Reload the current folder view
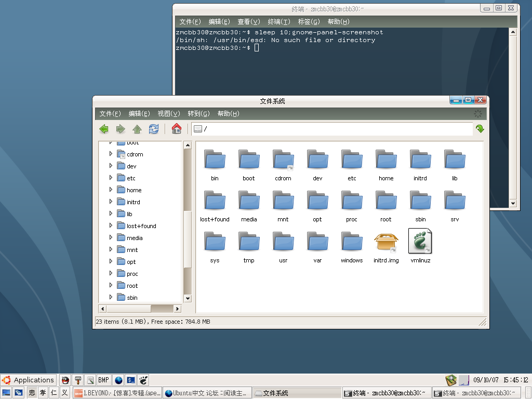The width and height of the screenshot is (532, 399). click(154, 129)
